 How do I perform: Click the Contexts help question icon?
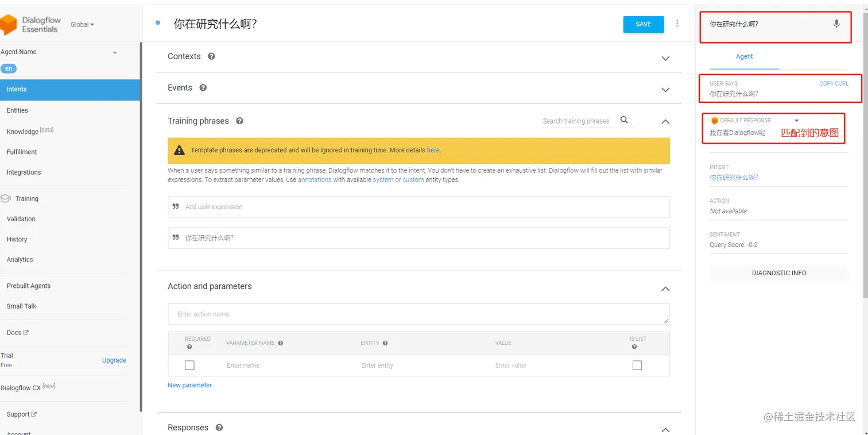pyautogui.click(x=211, y=56)
